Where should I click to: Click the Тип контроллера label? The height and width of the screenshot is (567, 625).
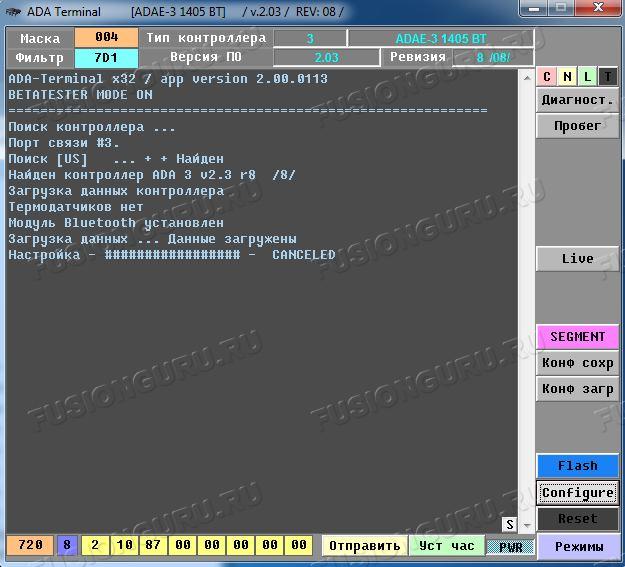pos(206,38)
